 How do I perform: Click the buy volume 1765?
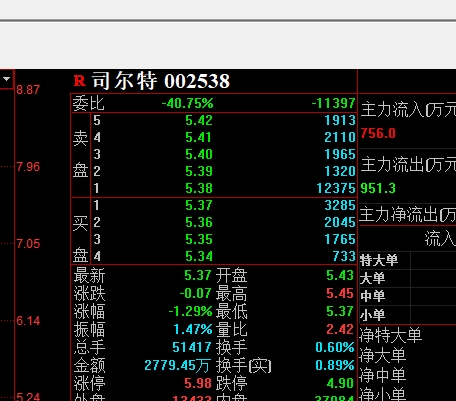coord(340,239)
